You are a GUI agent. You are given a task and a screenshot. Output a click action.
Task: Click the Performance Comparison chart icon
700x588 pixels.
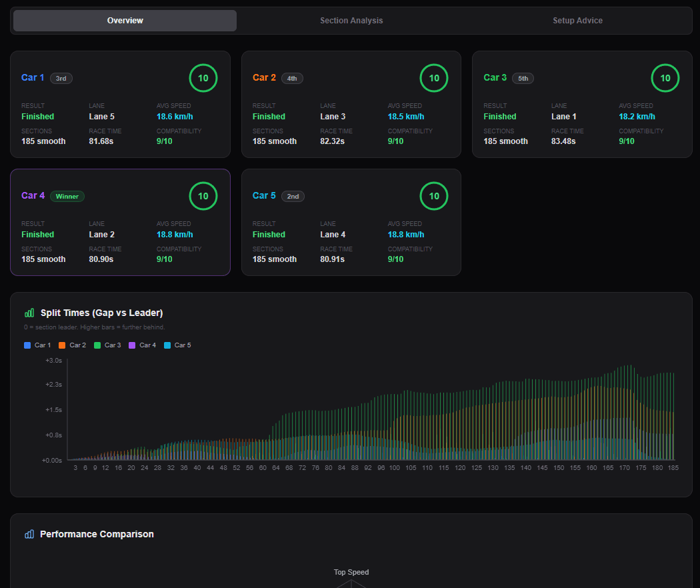click(x=29, y=534)
